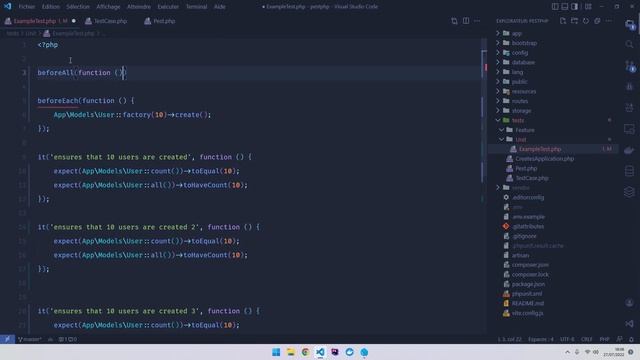Click the Espaces: 4 indentation in status bar
Viewport: 640px width, 360px height.
click(x=541, y=339)
